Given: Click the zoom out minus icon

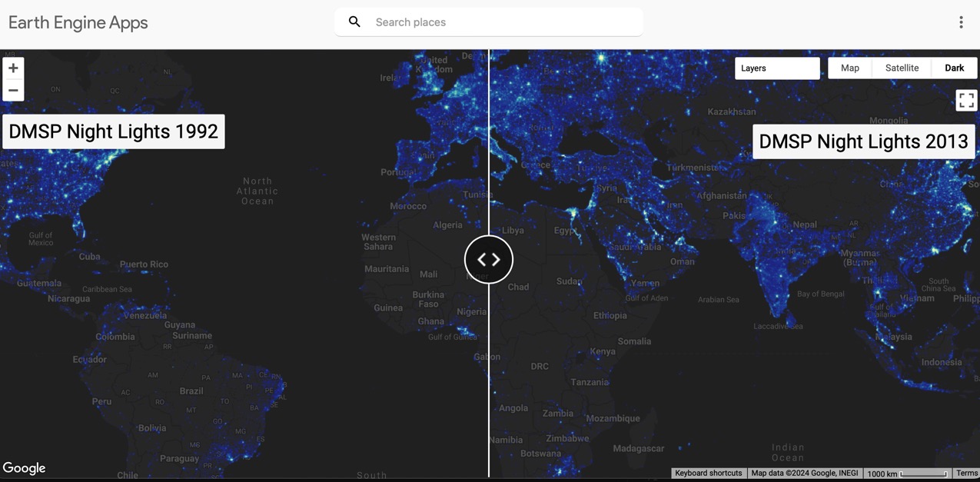Looking at the screenshot, I should 13,90.
